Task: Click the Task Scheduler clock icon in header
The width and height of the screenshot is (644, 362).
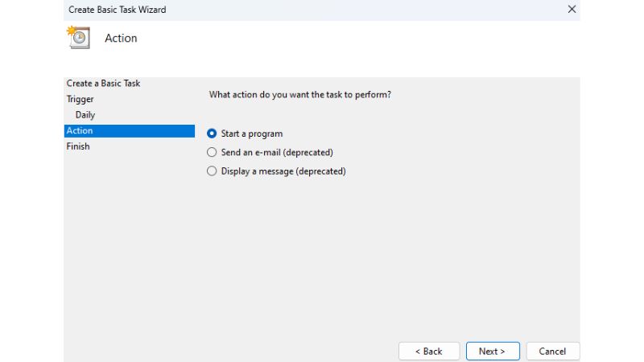Action: coord(79,38)
